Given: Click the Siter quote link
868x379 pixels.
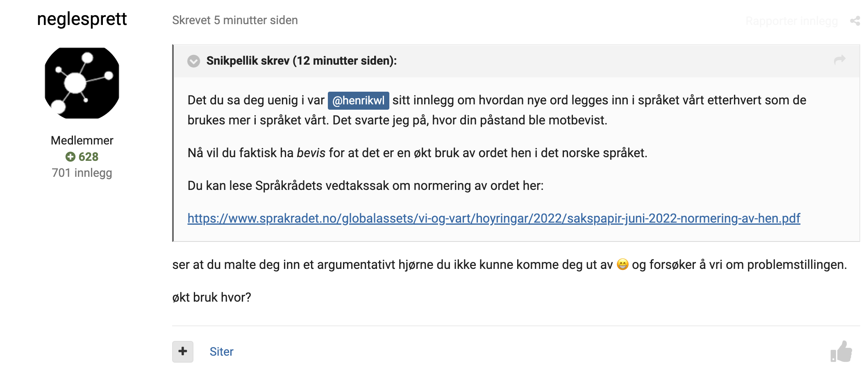Looking at the screenshot, I should pos(221,352).
